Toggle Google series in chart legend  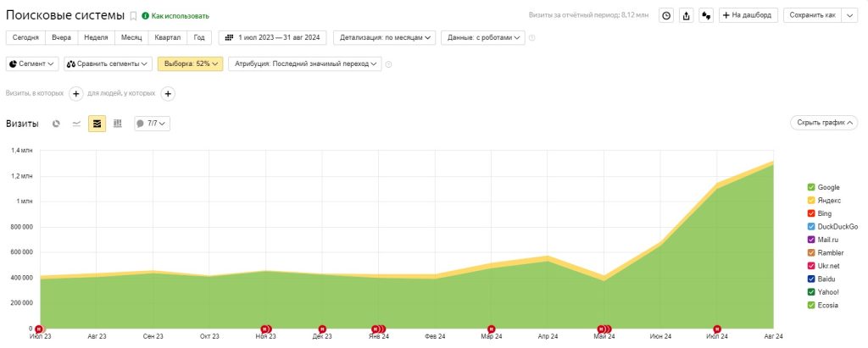click(811, 186)
